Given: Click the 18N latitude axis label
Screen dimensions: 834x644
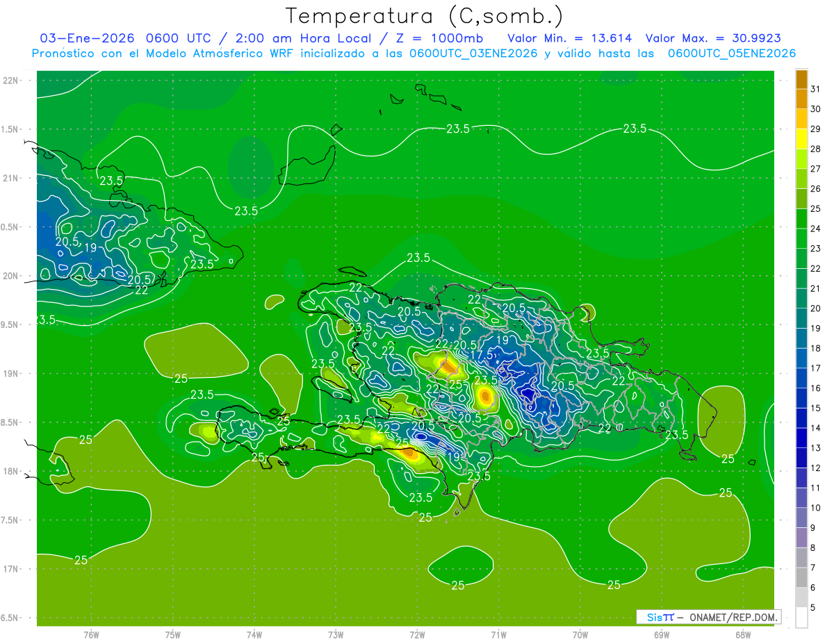Looking at the screenshot, I should coord(12,472).
